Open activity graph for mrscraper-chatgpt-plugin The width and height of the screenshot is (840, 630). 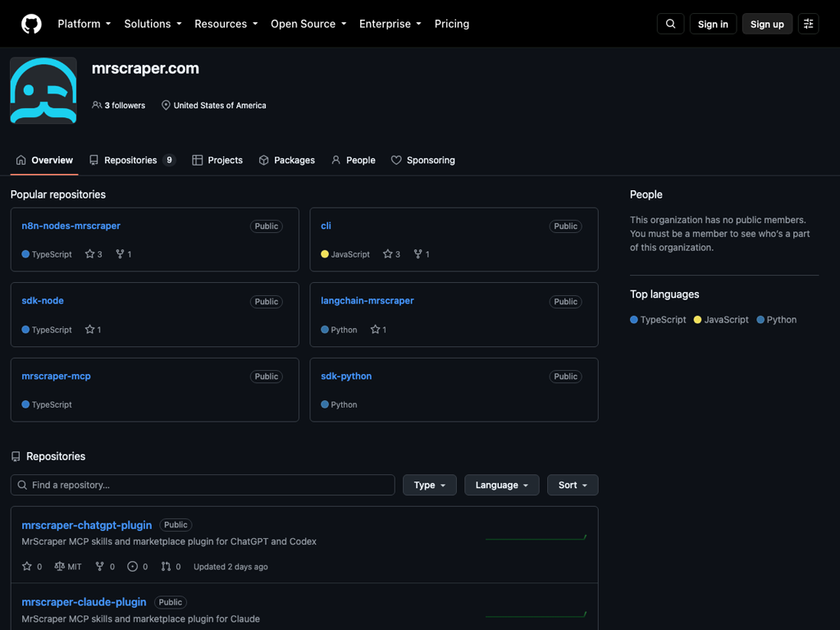pyautogui.click(x=536, y=537)
